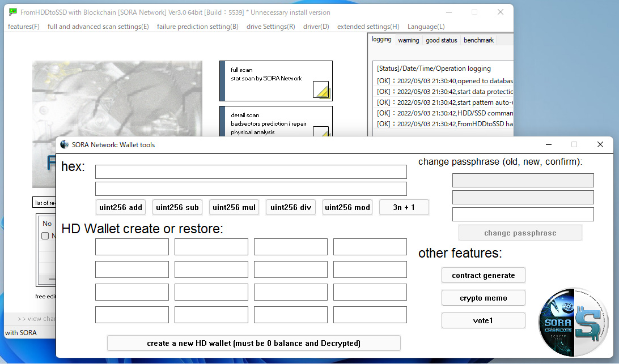Click the yellow icon in full scan panel
The height and width of the screenshot is (364, 619).
click(321, 89)
